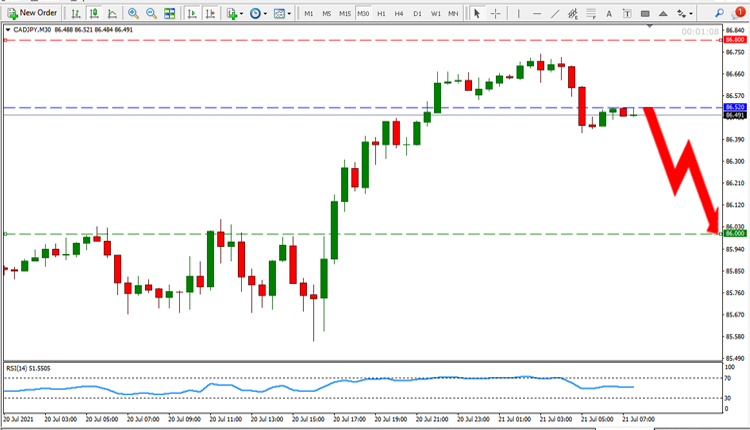Switch chart to candlesticks view
The height and width of the screenshot is (430, 750).
pyautogui.click(x=94, y=13)
